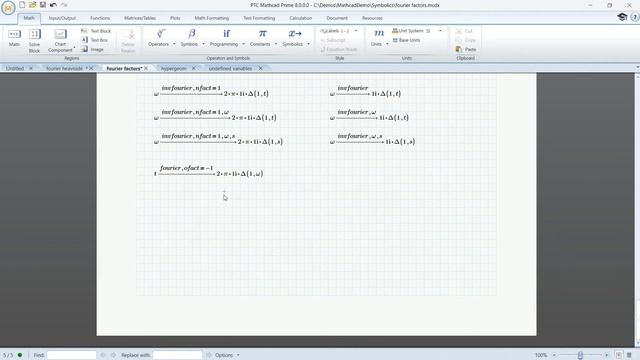The image size is (640, 360).
Task: Save the worksheet with the floppy icon
Action: pos(43,5)
